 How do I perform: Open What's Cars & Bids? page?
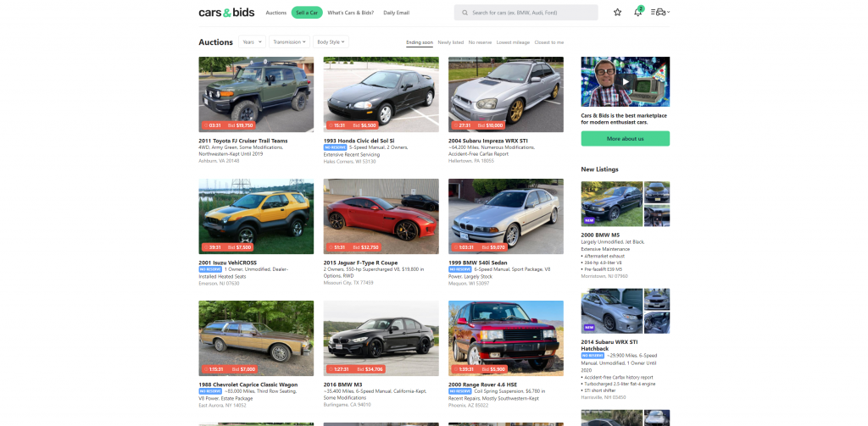point(350,13)
